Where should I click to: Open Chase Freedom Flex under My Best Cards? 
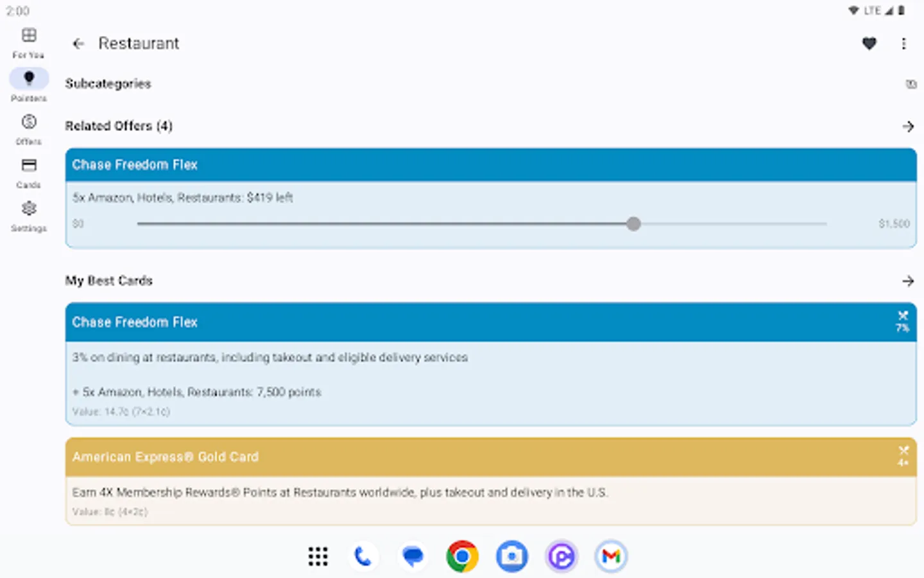pyautogui.click(x=491, y=322)
